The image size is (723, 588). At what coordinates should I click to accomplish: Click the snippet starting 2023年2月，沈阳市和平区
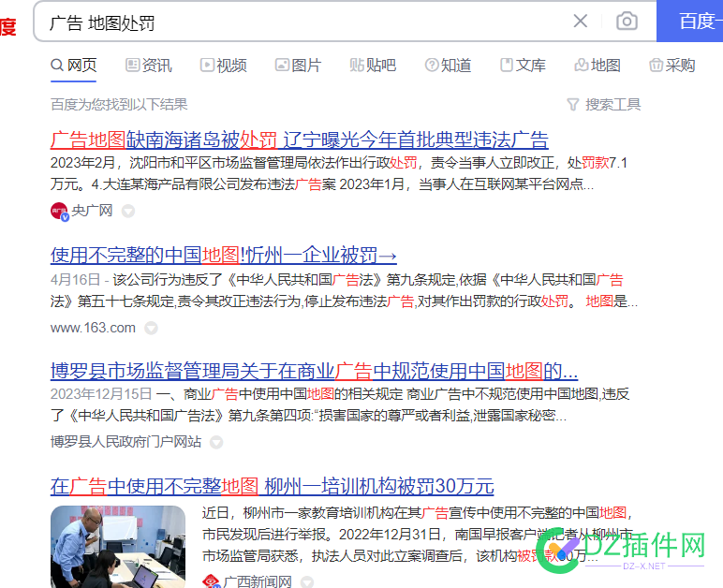tap(339, 173)
